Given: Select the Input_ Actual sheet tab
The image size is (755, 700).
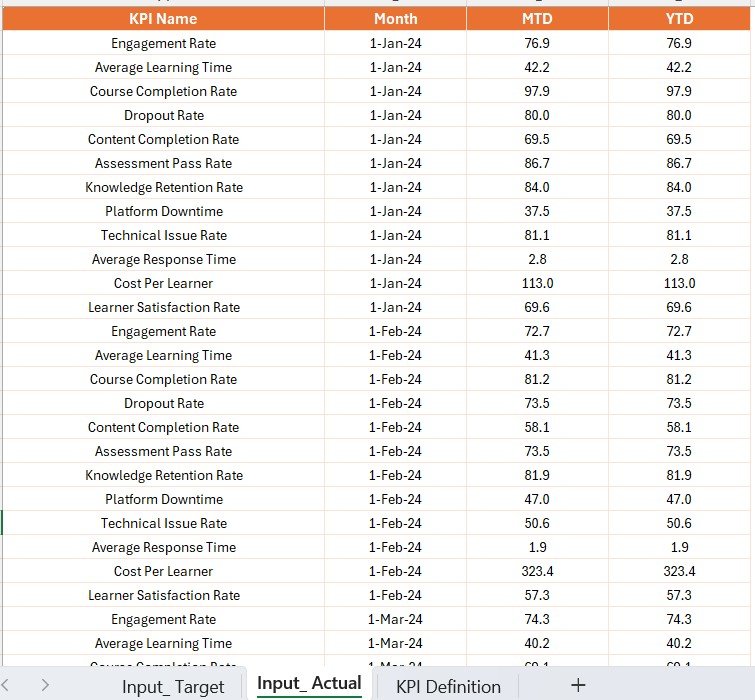Looking at the screenshot, I should pyautogui.click(x=309, y=684).
